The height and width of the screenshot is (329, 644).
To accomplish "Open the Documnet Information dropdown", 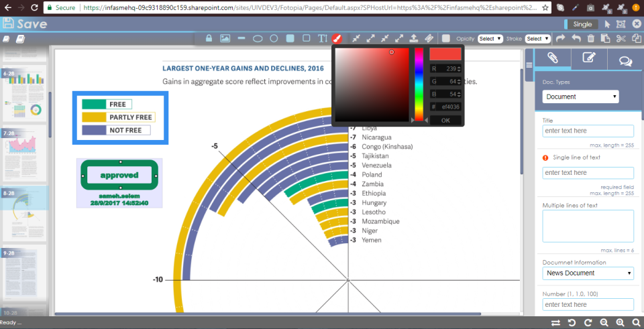I will [x=588, y=273].
